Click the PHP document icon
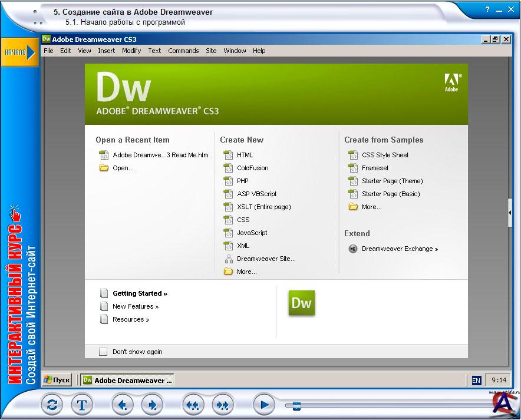The image size is (521, 420). (228, 181)
